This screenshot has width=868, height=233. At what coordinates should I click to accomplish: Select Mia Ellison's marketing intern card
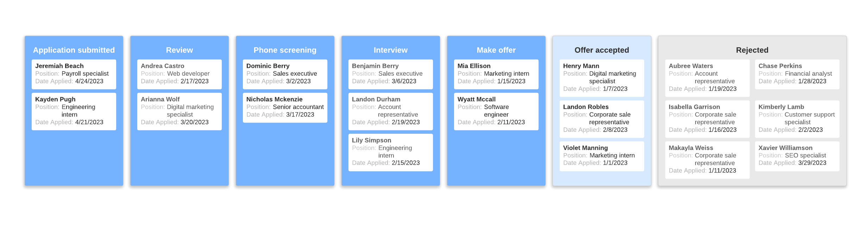(496, 74)
